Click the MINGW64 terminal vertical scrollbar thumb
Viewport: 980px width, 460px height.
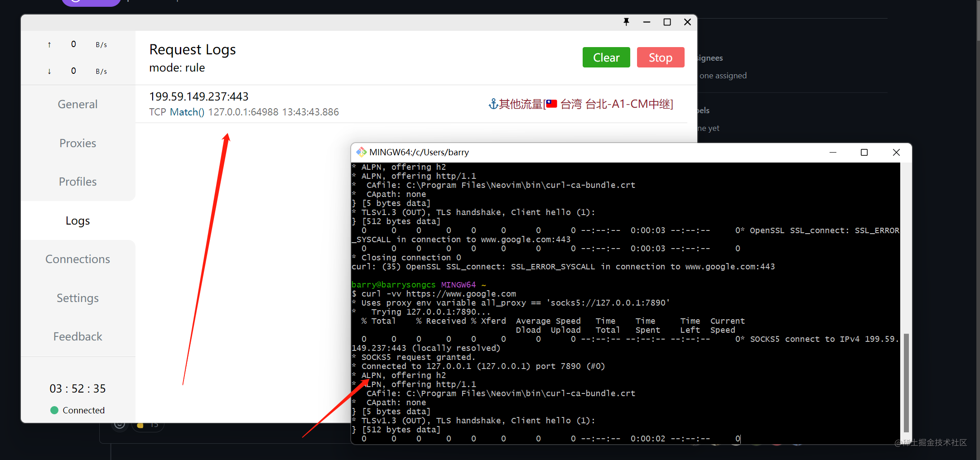[x=906, y=383]
